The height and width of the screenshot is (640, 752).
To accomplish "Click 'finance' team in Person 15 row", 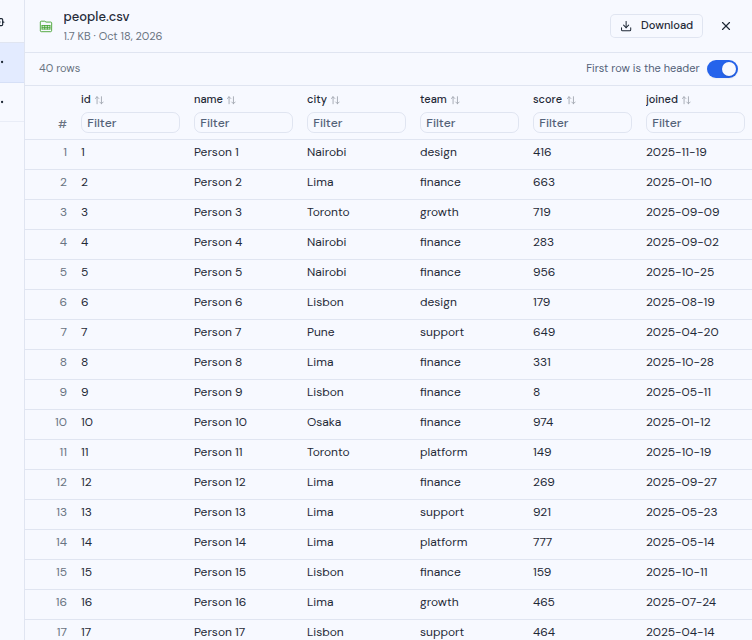I will click(x=440, y=572).
